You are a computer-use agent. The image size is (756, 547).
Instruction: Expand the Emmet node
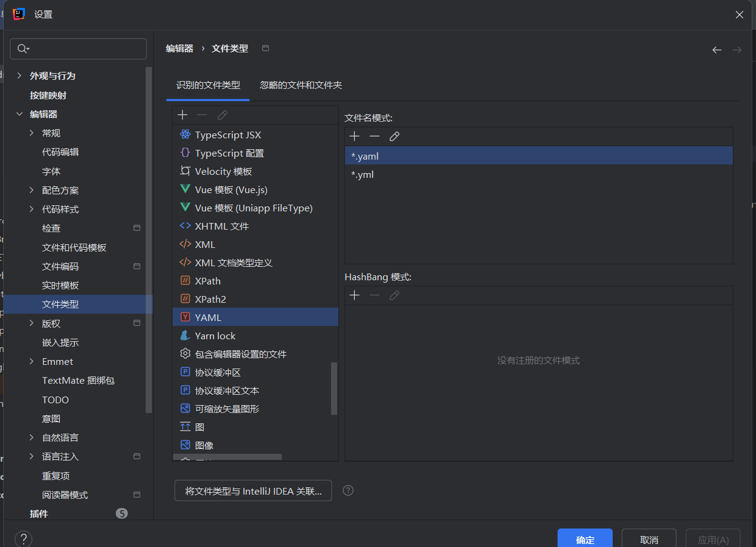(32, 361)
